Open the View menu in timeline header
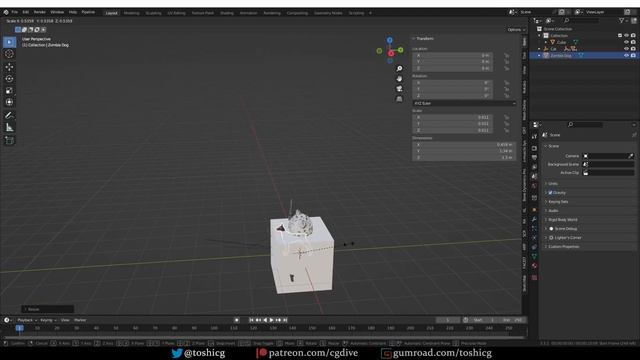Viewport: 640px width, 360px height. (65, 320)
